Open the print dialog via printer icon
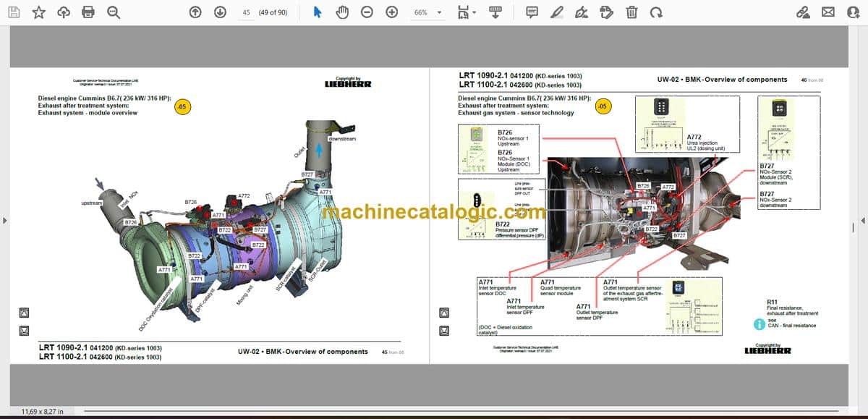The image size is (868, 419). tap(88, 12)
